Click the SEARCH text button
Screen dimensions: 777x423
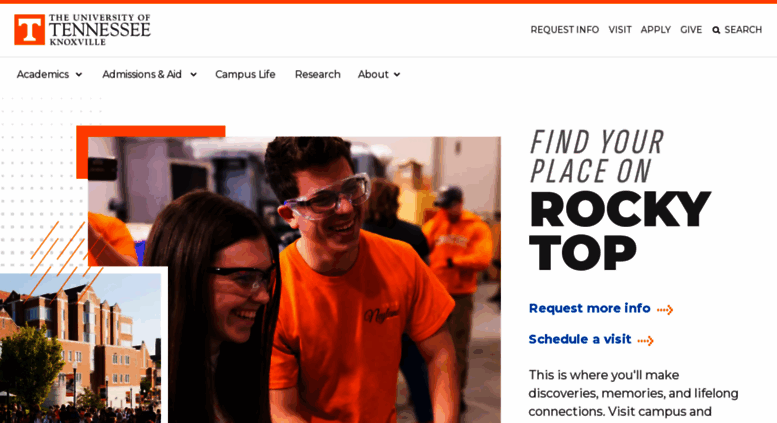pyautogui.click(x=743, y=30)
